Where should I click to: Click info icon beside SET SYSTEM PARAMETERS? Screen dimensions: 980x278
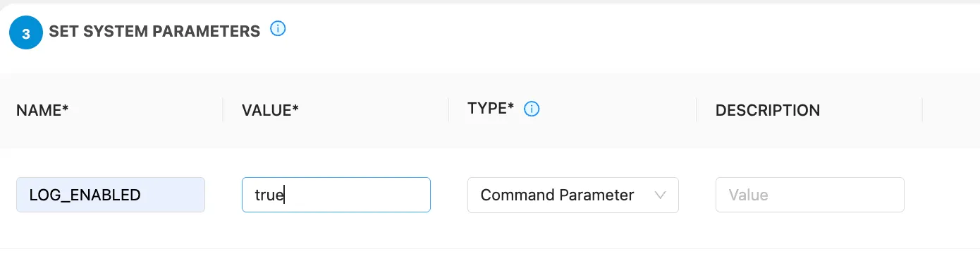point(278,29)
